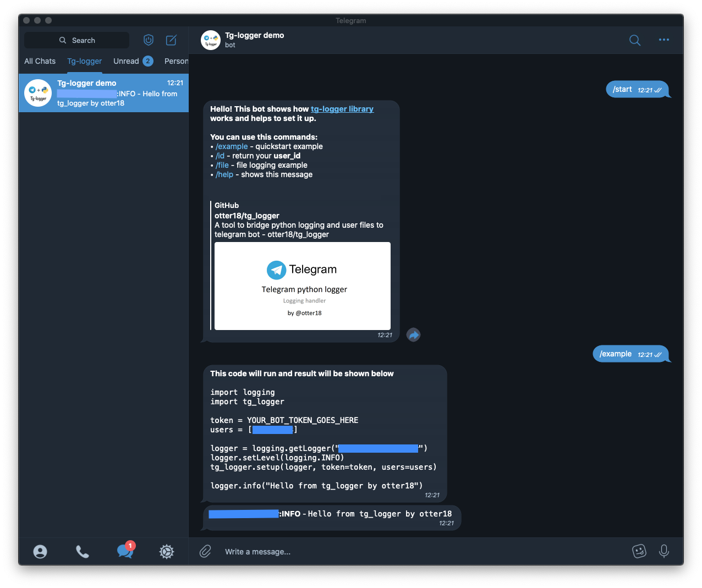
Task: Run the /file command link
Action: tap(222, 165)
